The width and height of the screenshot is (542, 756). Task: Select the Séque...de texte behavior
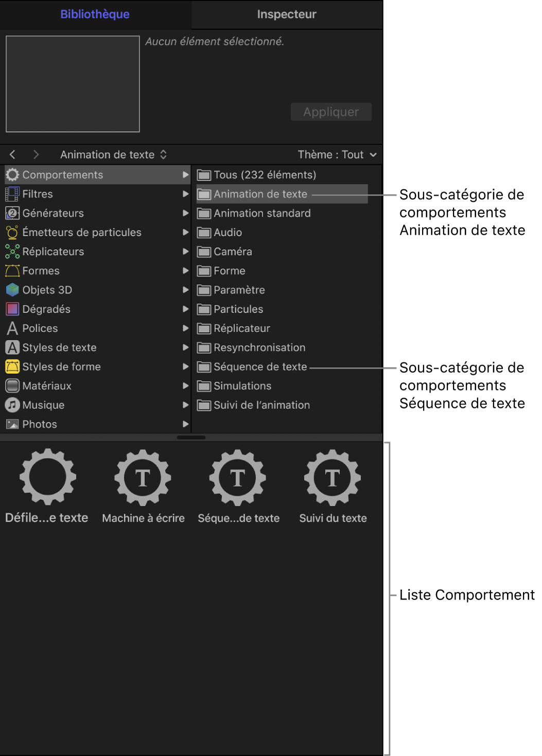click(238, 487)
